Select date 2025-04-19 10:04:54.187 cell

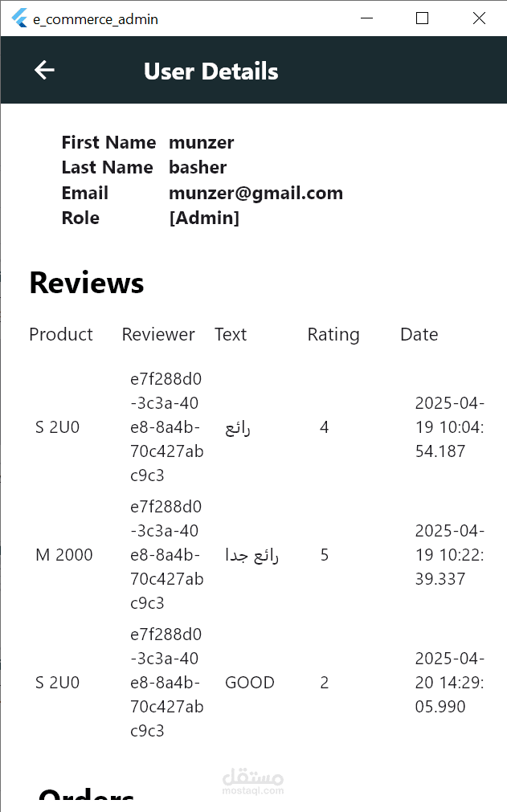(x=449, y=427)
